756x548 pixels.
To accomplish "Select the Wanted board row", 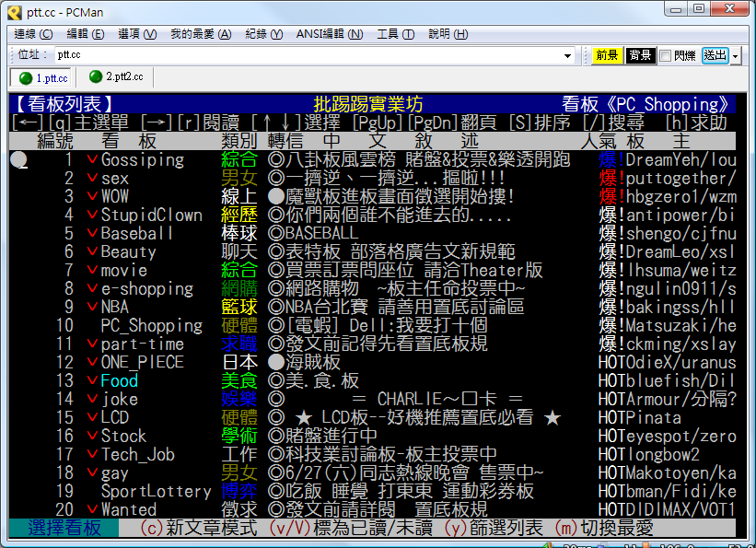I will tap(372, 509).
